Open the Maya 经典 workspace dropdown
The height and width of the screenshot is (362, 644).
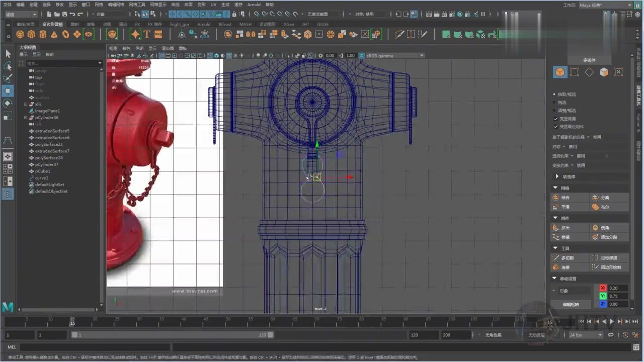pos(605,5)
